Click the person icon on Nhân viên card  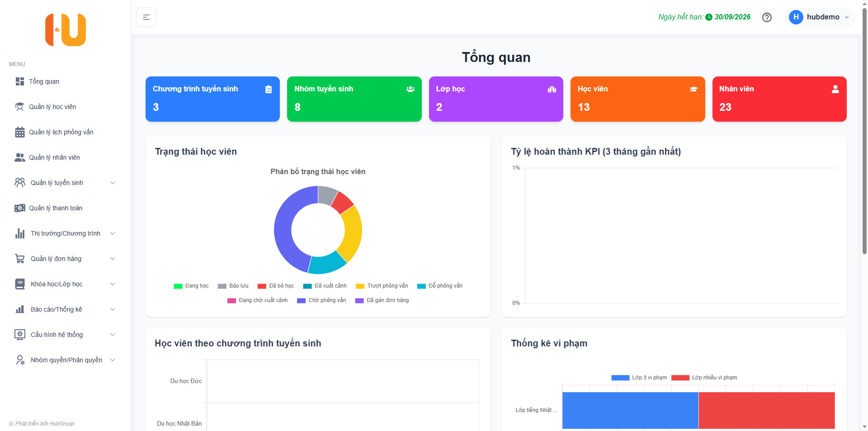835,89
